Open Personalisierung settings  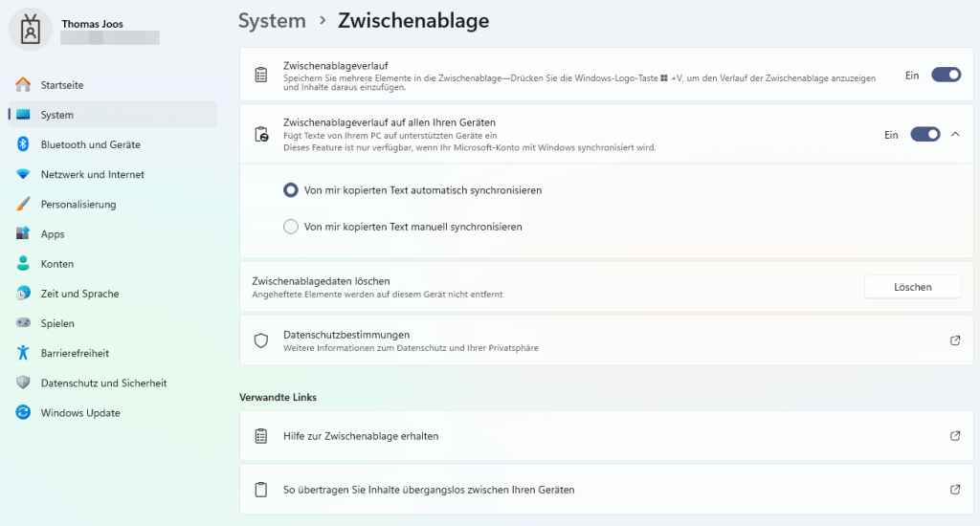coord(113,205)
